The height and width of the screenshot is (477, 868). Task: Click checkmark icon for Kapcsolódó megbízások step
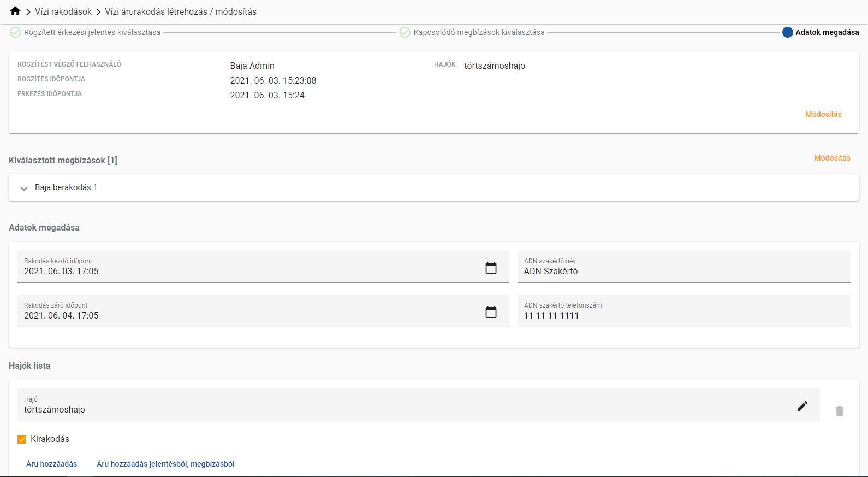tap(405, 32)
